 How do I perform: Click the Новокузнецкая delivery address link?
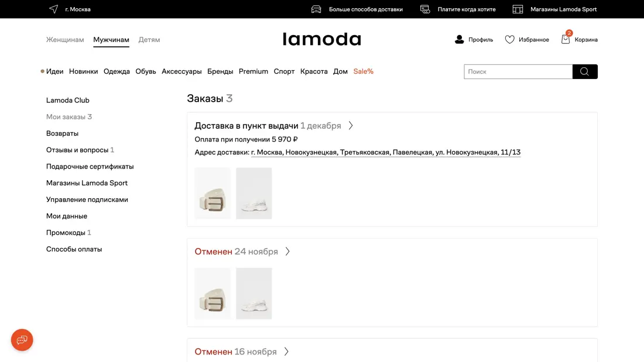(x=386, y=152)
